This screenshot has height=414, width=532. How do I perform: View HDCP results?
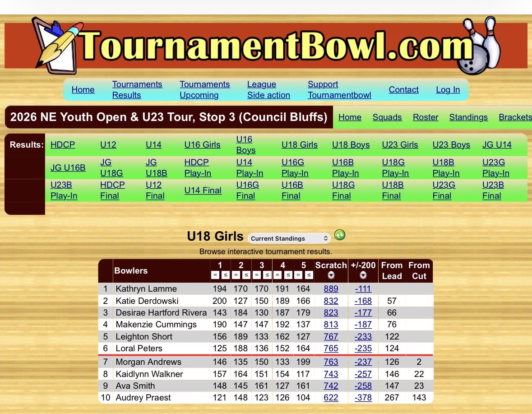tap(62, 144)
